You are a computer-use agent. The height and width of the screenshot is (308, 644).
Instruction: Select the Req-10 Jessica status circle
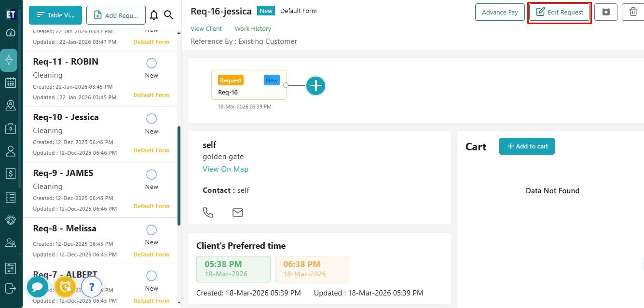pyautogui.click(x=151, y=119)
